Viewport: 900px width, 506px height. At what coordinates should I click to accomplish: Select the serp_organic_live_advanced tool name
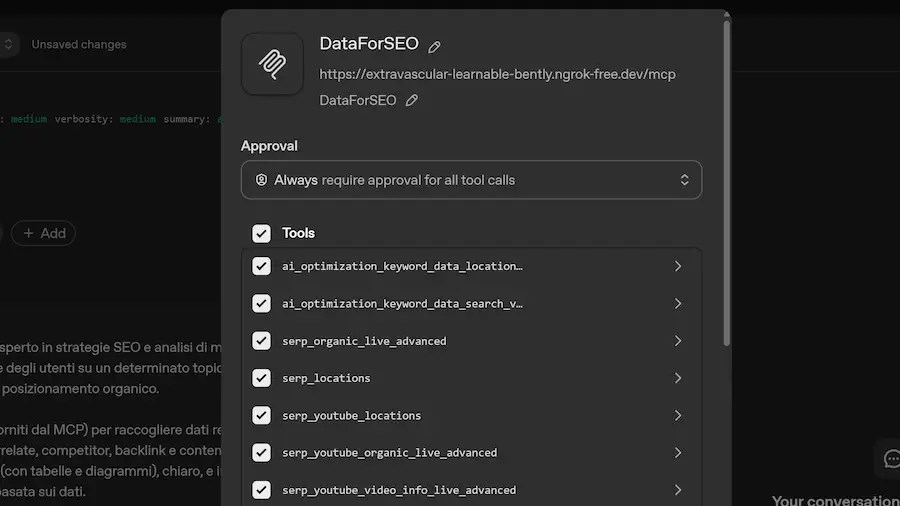364,341
